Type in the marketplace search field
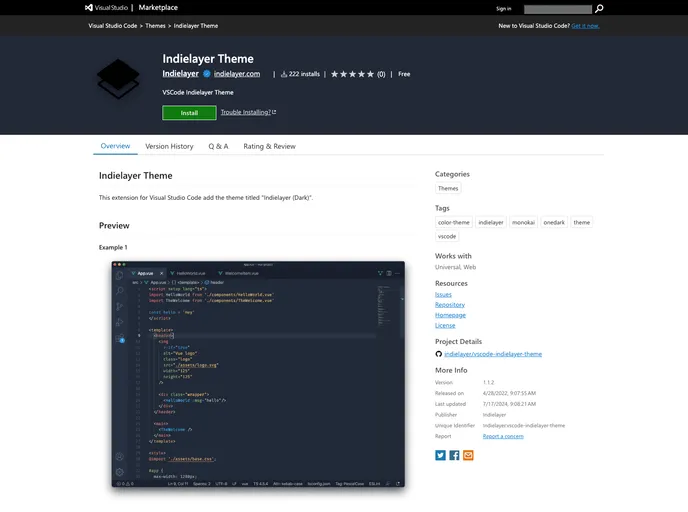Screen dimensions: 688x512 coord(557,8)
